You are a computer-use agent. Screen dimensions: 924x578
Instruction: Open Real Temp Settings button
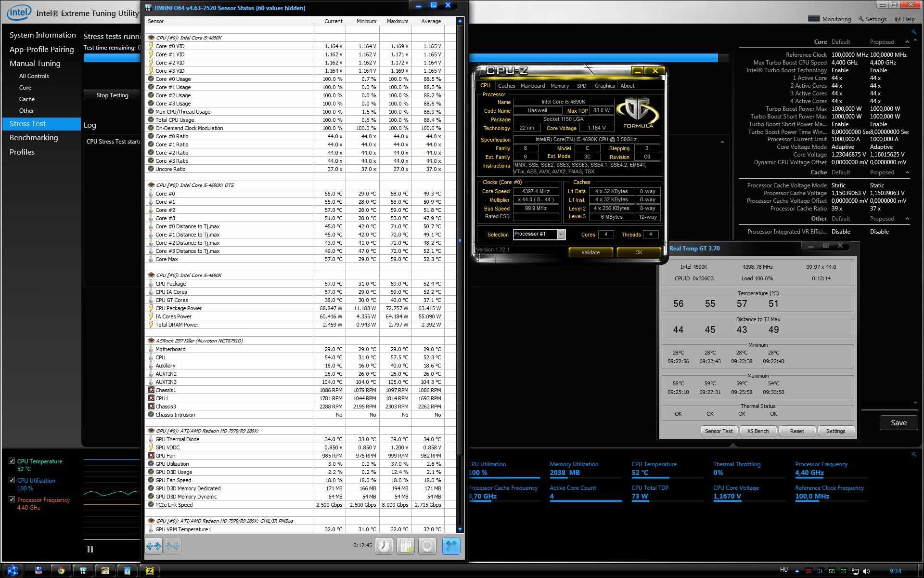pos(835,431)
